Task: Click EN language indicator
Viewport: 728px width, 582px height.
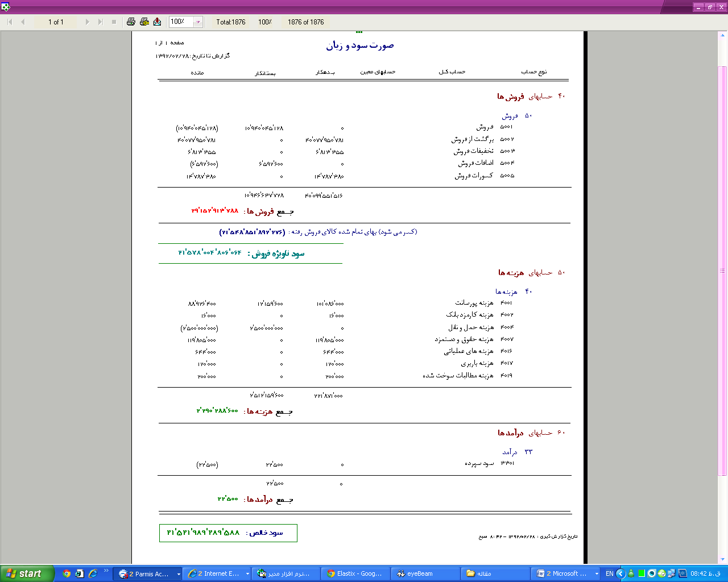Action: (609, 574)
